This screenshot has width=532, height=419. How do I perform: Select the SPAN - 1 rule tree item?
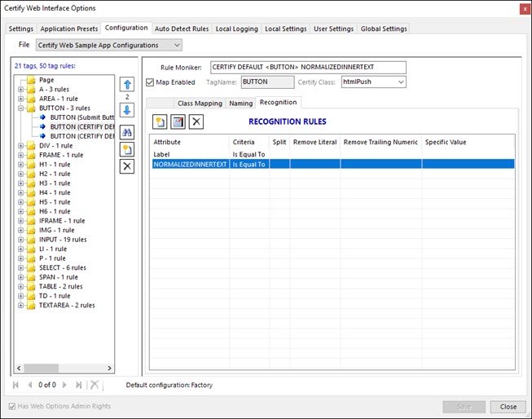pos(59,277)
